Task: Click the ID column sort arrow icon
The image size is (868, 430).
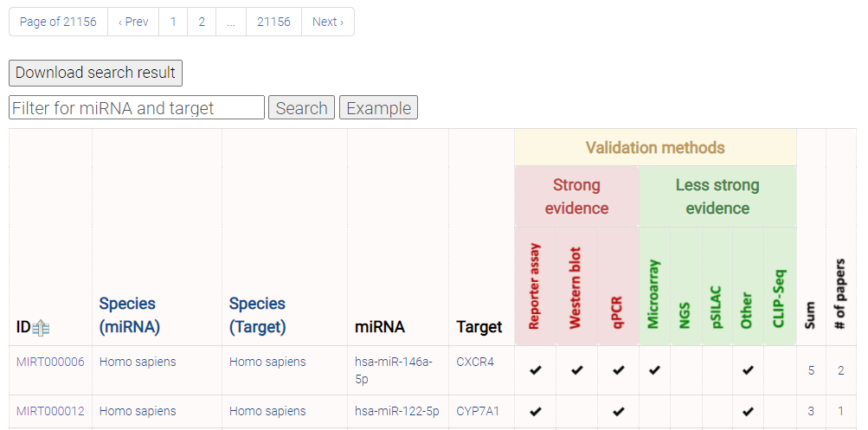Action: (x=41, y=328)
